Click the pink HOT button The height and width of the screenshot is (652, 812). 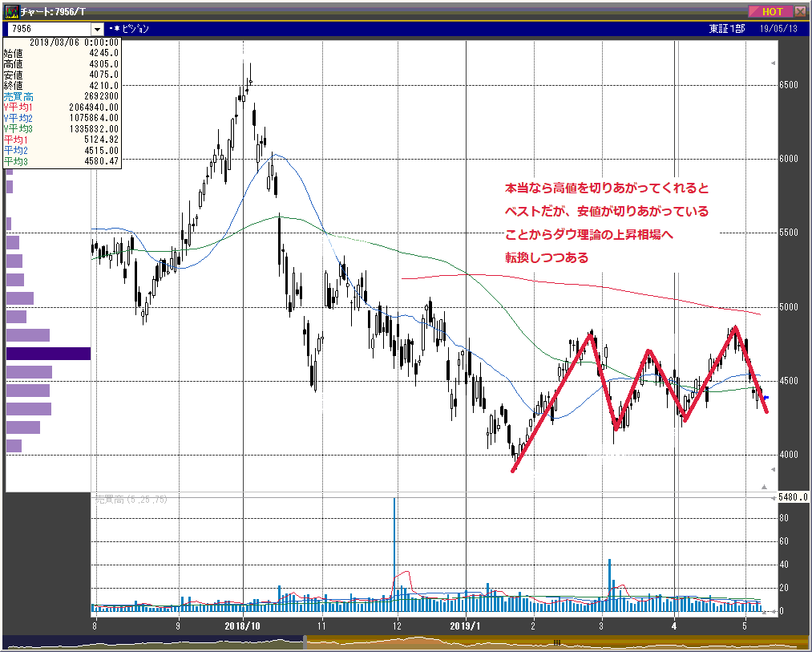click(x=770, y=11)
